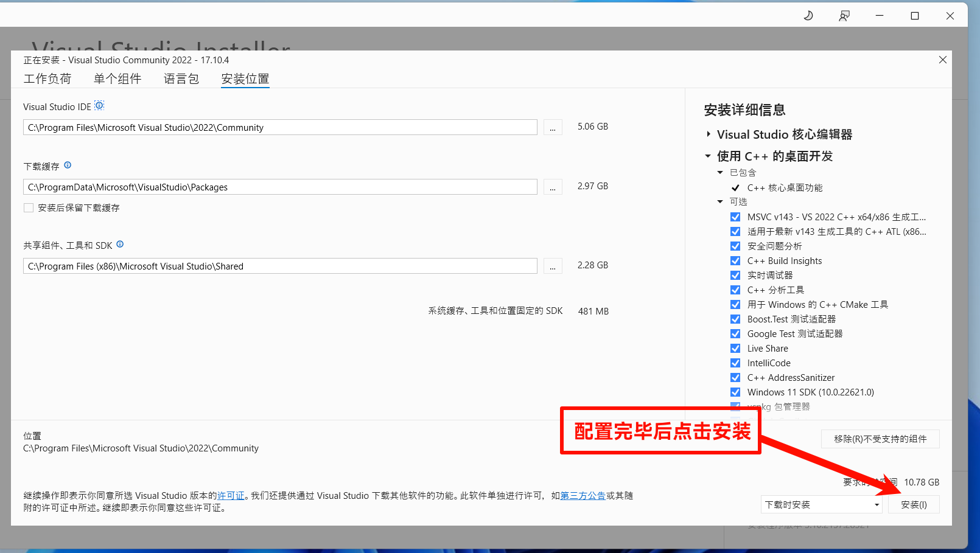Click info icon beside 共享组件、工具和 SDK
980x553 pixels.
(120, 245)
